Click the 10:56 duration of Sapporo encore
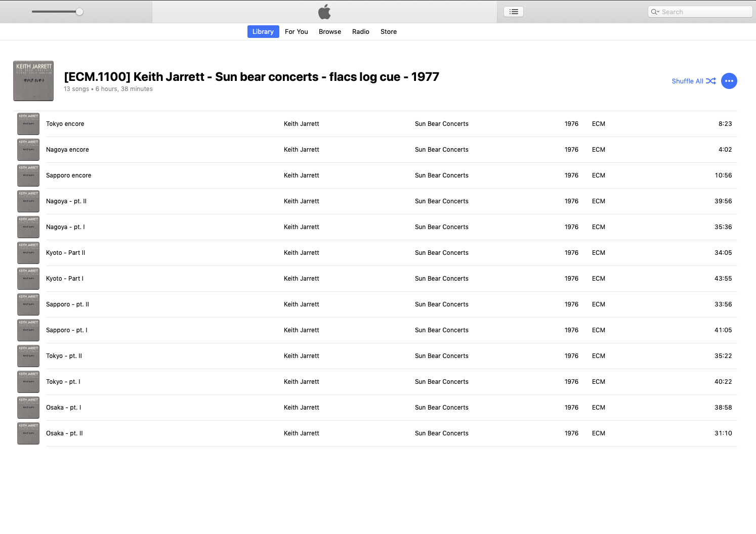 click(x=723, y=175)
